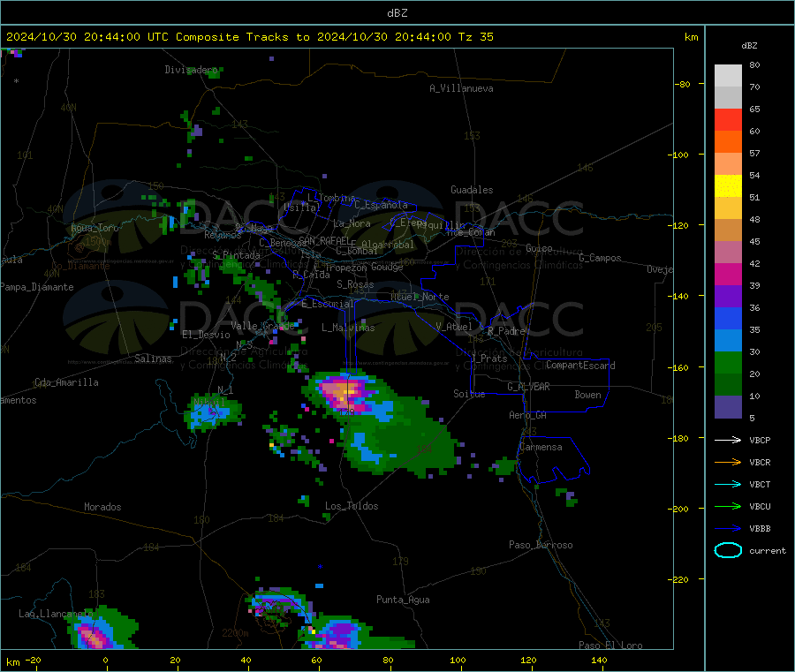Click the white VBCP arrow in legend
Screen dimensions: 795x672
point(728,440)
